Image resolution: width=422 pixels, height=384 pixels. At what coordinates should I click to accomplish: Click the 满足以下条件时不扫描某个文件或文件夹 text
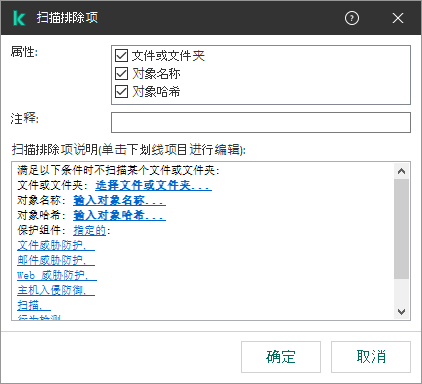117,170
